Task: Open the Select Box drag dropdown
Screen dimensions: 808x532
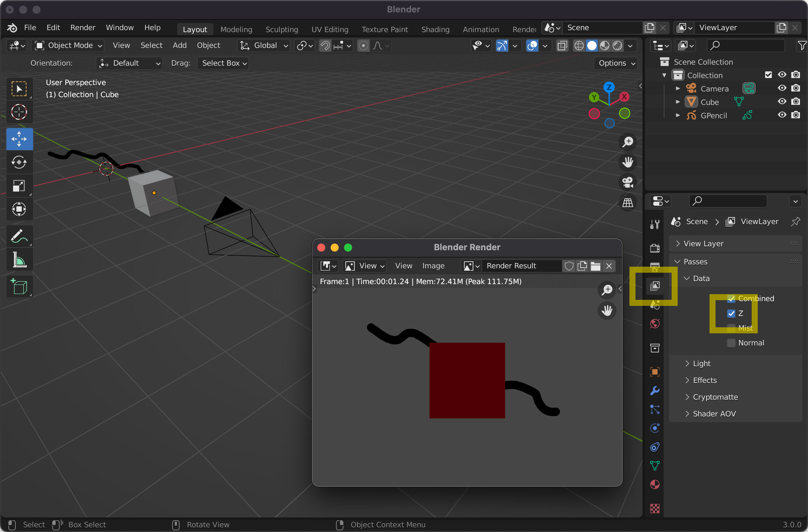Action: tap(223, 63)
